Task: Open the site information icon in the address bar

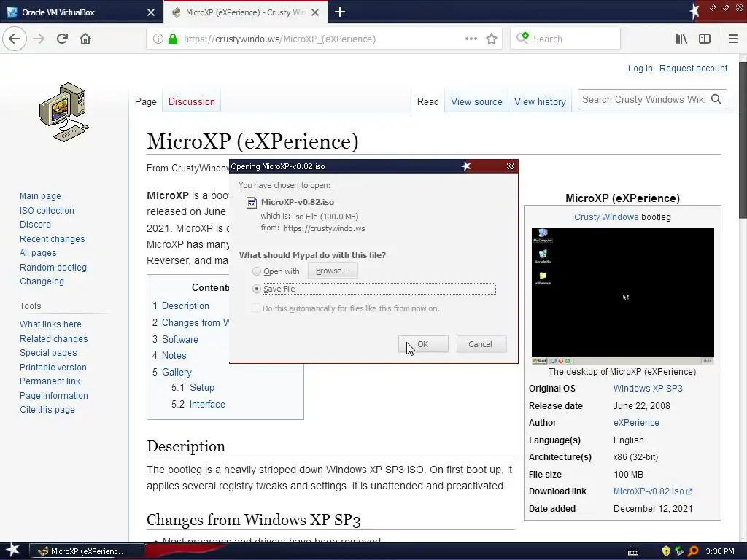Action: tap(158, 39)
